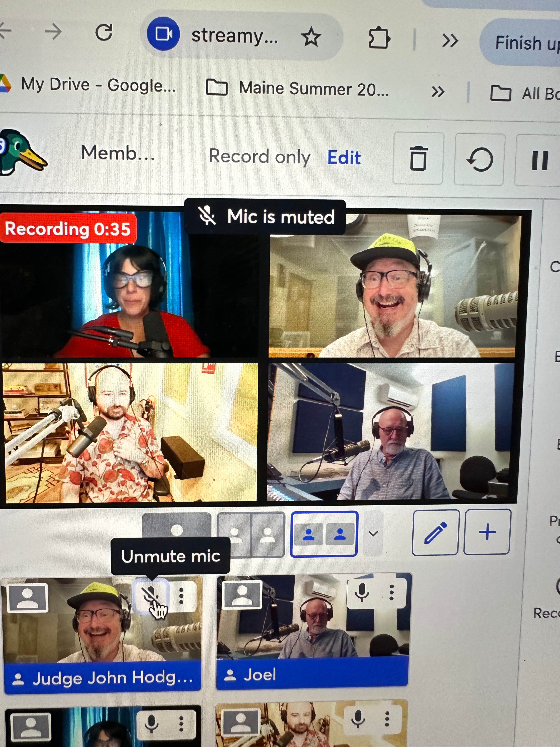560x747 pixels.
Task: Open the My Drive - Google bookmark
Action: tap(89, 84)
